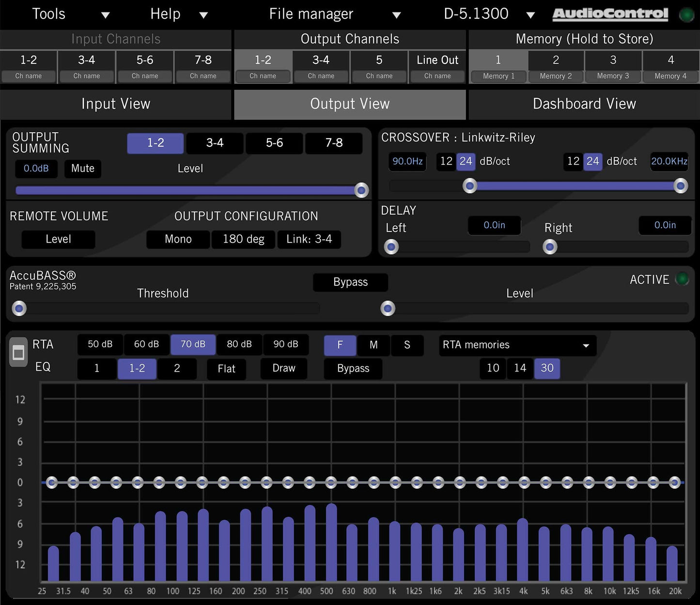Click the 90.0Hz crossover frequency field
Image resolution: width=700 pixels, height=605 pixels.
click(406, 161)
